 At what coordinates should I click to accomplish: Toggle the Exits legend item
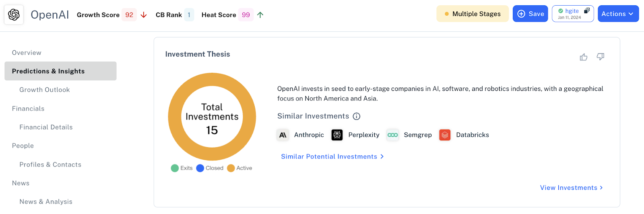pos(182,168)
